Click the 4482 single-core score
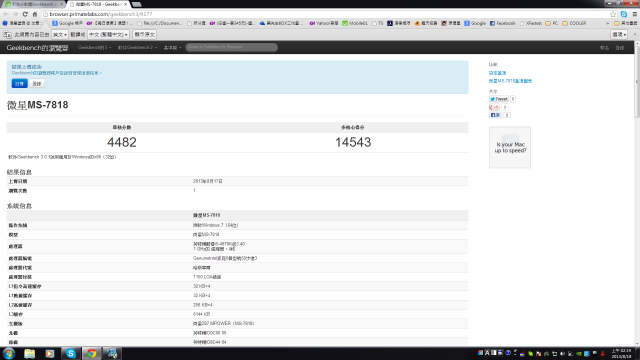Viewport: 640px width, 360px height. click(x=122, y=142)
